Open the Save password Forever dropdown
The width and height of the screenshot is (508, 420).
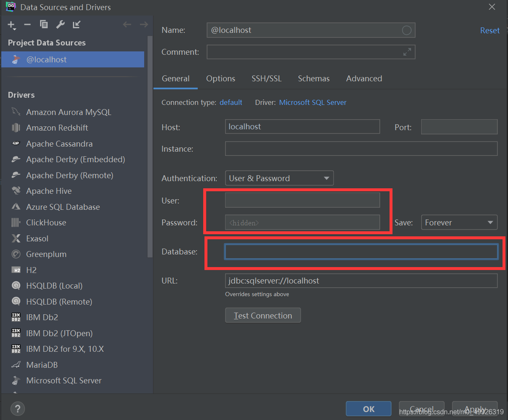[x=459, y=222]
